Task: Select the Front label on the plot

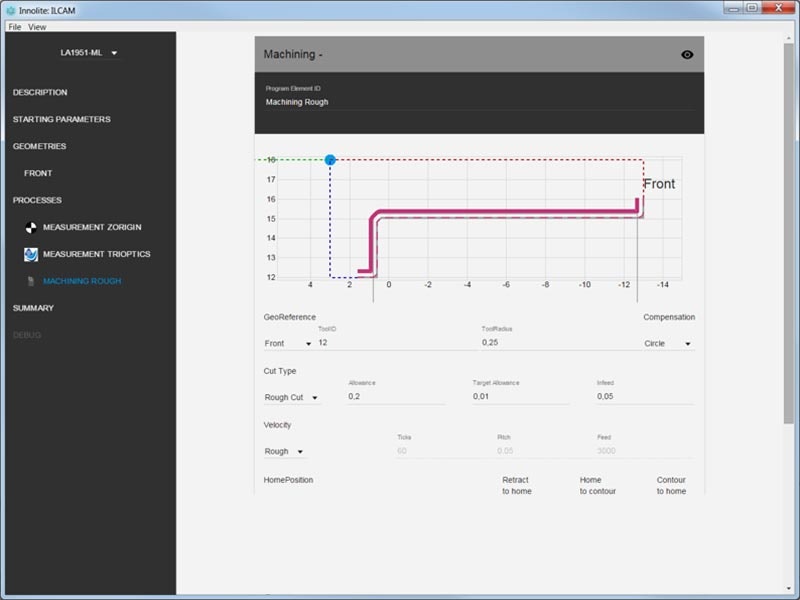Action: point(658,183)
